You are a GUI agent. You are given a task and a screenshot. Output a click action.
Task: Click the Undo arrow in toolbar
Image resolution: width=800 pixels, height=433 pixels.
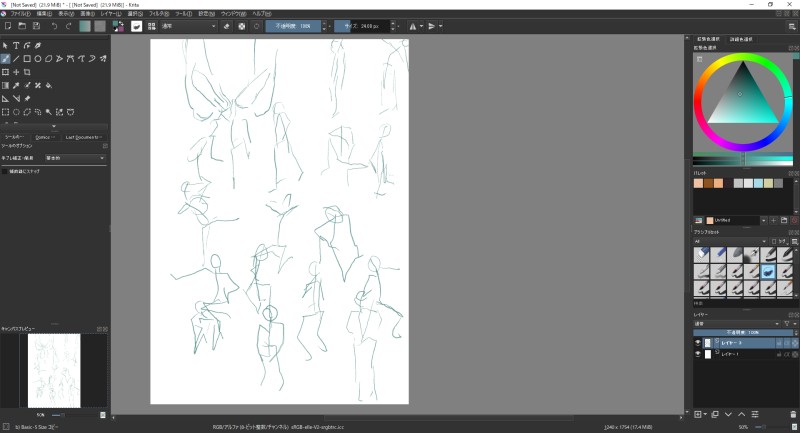click(54, 26)
